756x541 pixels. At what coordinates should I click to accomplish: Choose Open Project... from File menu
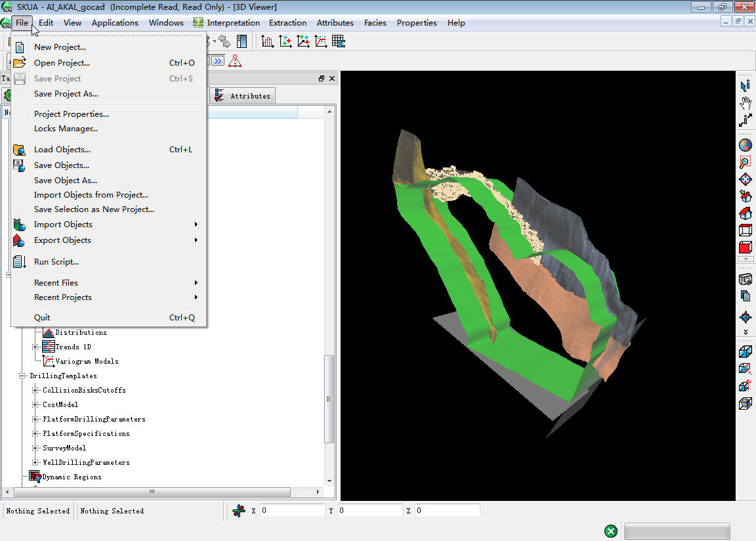tap(109, 62)
